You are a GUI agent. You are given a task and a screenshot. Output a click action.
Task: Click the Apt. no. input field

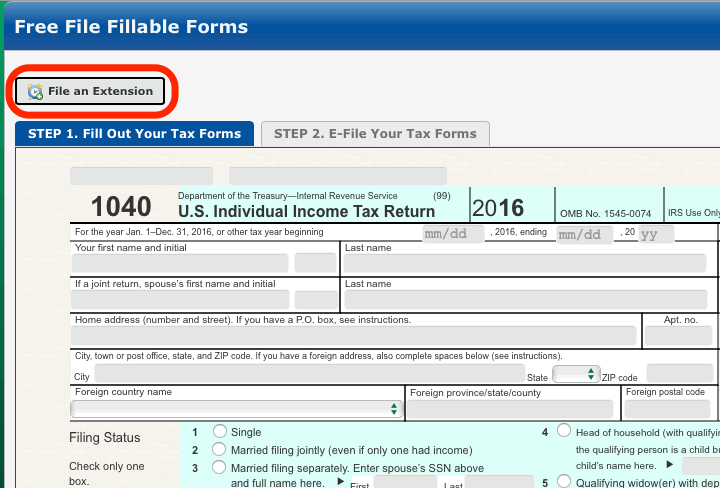[x=678, y=336]
